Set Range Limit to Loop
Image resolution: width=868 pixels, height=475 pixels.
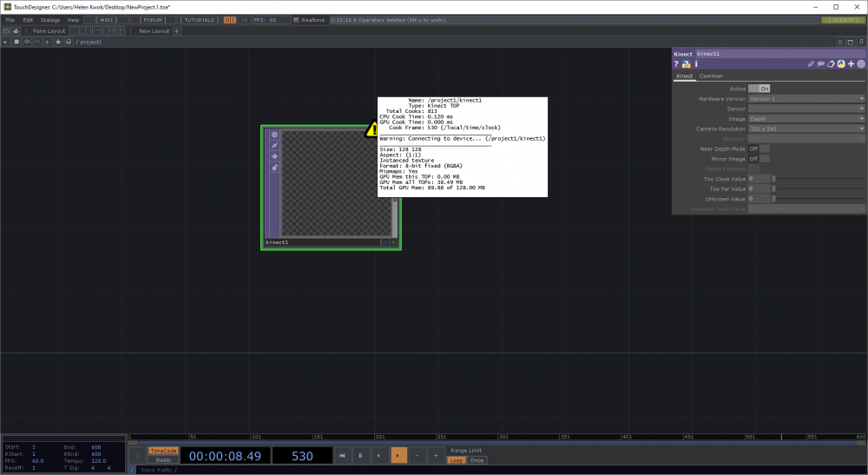[x=457, y=460]
